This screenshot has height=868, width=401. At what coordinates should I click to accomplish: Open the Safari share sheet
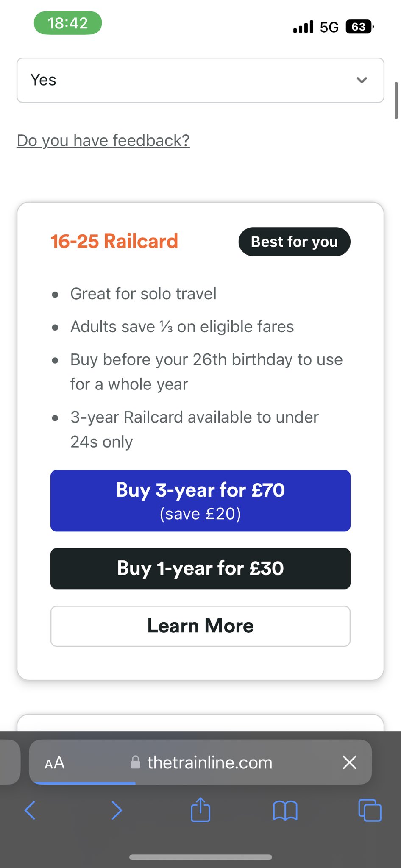point(200,810)
